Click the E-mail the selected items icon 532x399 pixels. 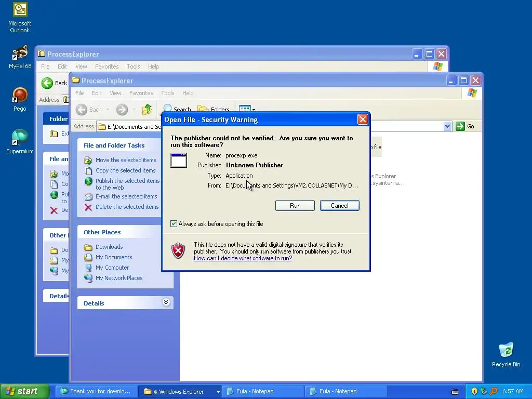click(x=88, y=197)
